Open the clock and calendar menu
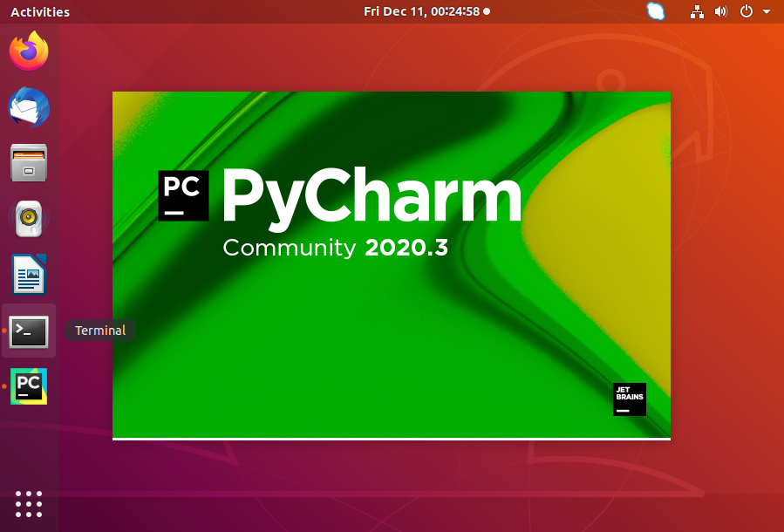 pos(426,11)
